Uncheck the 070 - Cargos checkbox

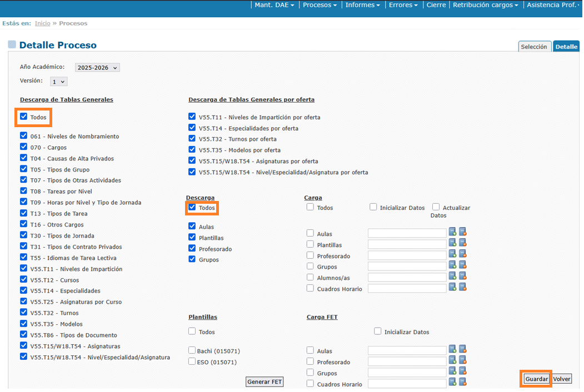click(x=24, y=147)
